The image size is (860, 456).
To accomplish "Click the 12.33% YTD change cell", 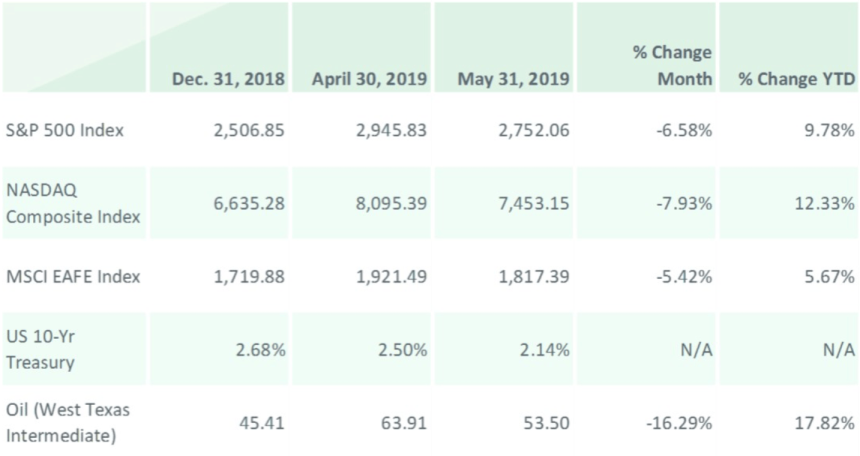I will 826,203.
